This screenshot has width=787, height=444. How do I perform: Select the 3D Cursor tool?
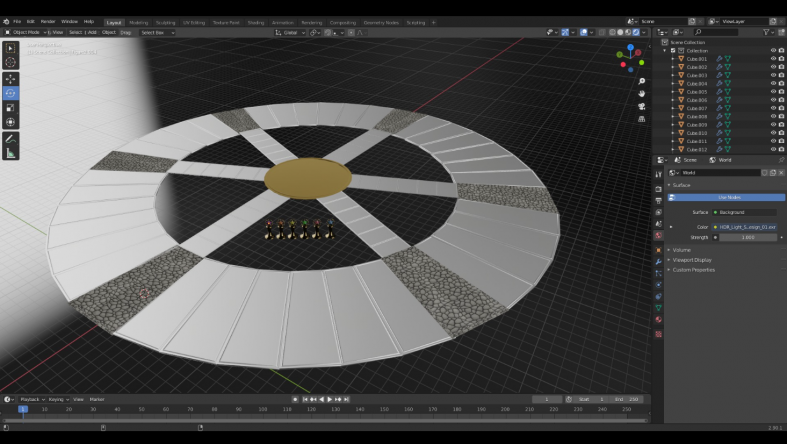(x=11, y=63)
